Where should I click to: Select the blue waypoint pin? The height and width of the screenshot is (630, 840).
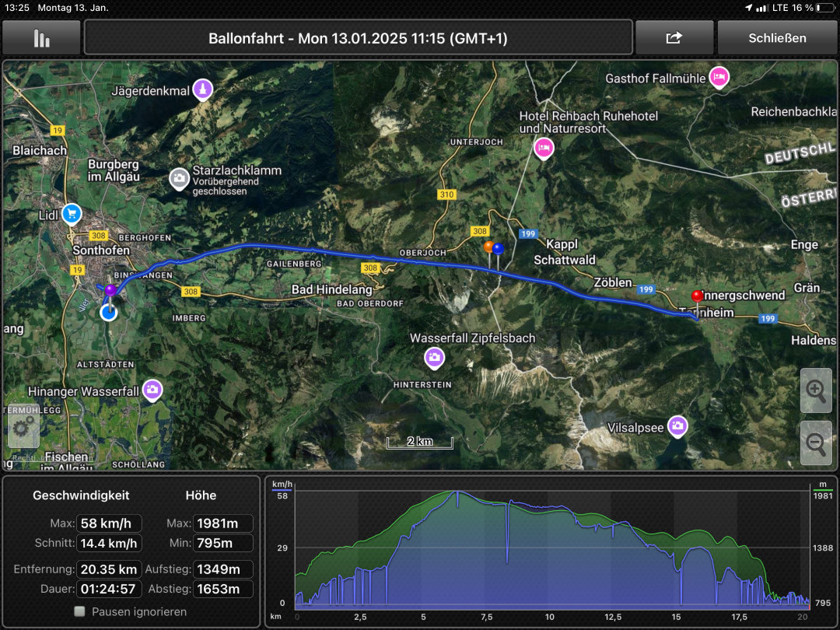tap(499, 249)
